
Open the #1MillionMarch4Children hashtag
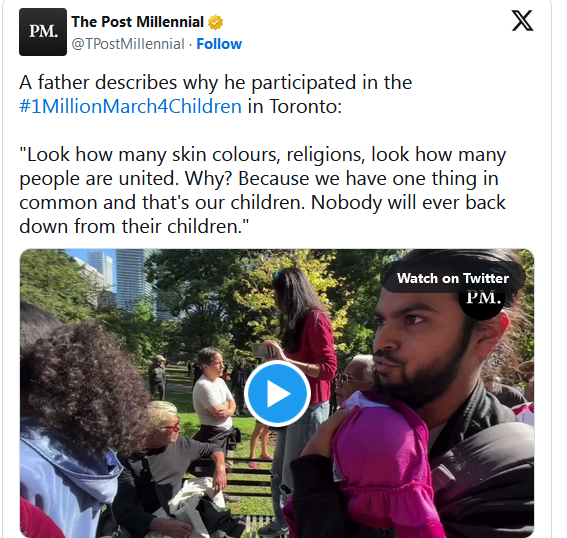click(x=130, y=106)
